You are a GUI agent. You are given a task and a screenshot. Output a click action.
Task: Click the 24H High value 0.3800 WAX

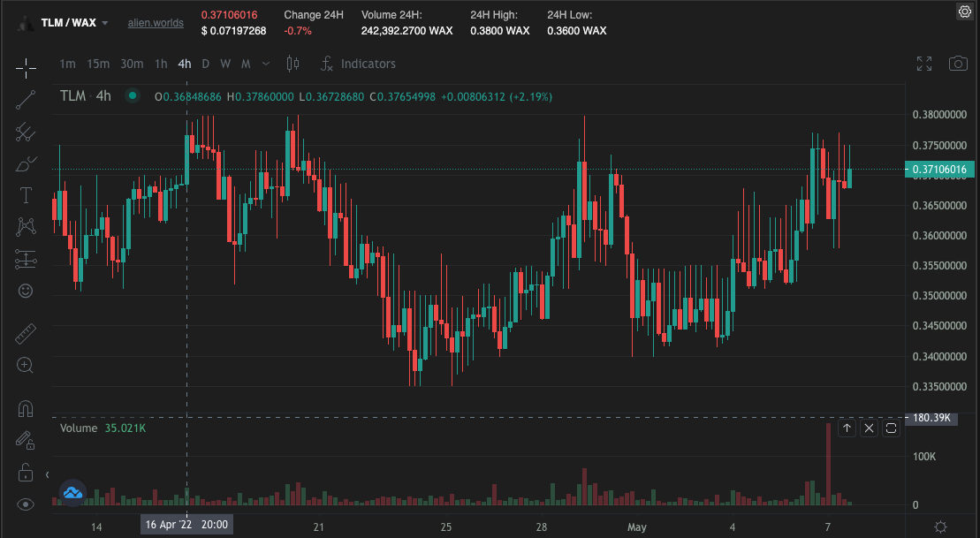tap(500, 31)
